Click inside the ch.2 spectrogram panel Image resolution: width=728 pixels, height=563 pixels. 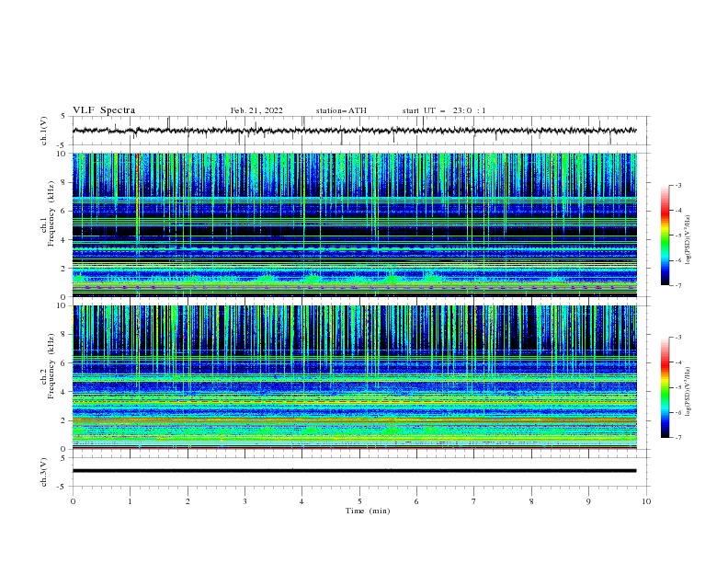(x=354, y=377)
